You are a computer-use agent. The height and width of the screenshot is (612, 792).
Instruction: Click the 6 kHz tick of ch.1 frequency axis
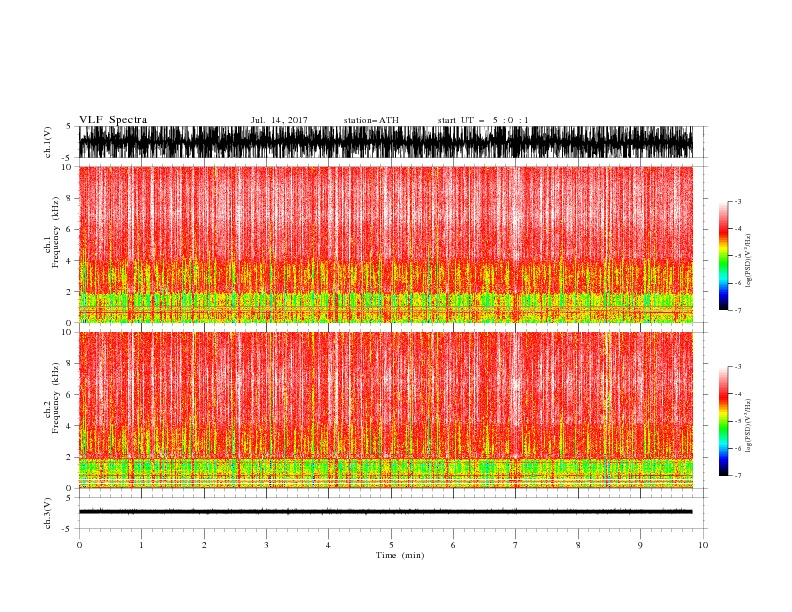(x=70, y=229)
